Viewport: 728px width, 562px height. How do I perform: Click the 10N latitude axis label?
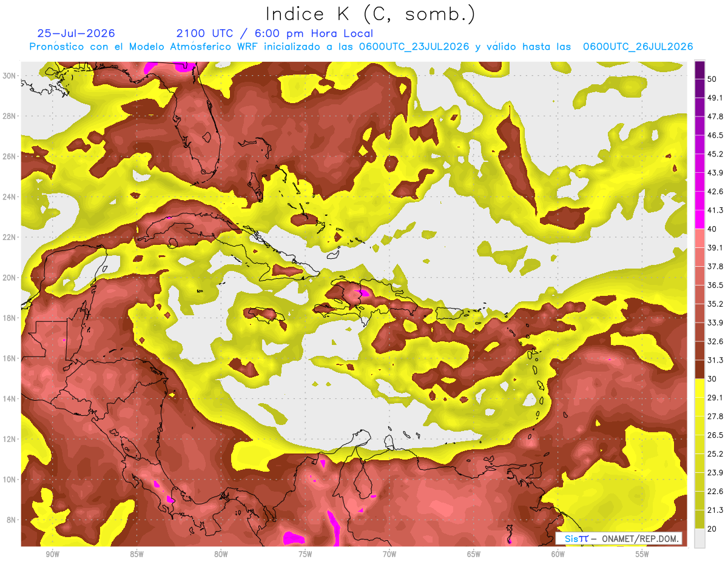(x=10, y=479)
